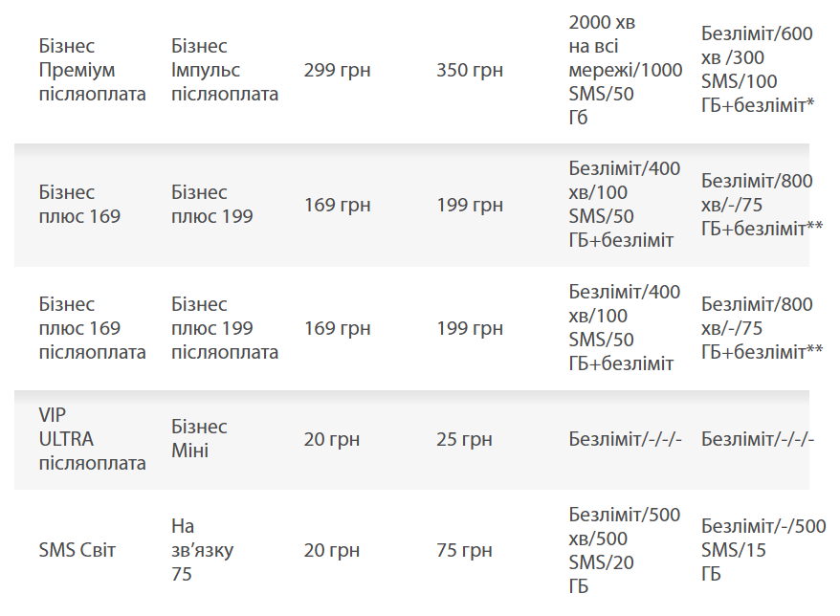This screenshot has width=840, height=616.
Task: Click the 350 грн price cell
Action: (x=470, y=70)
